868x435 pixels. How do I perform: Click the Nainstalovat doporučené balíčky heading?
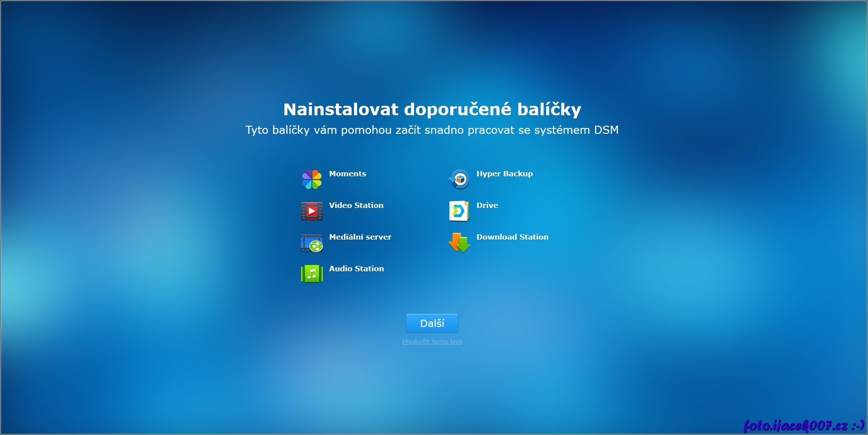(x=432, y=109)
